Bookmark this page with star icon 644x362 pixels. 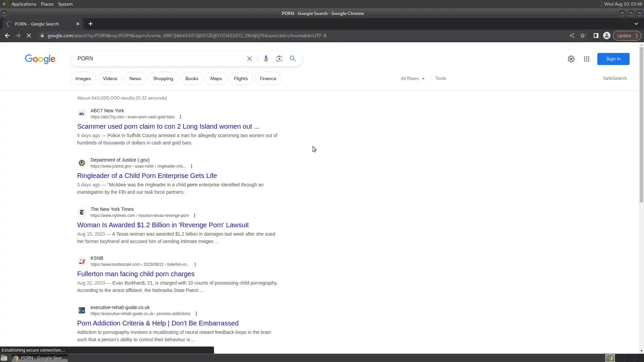tap(583, 36)
